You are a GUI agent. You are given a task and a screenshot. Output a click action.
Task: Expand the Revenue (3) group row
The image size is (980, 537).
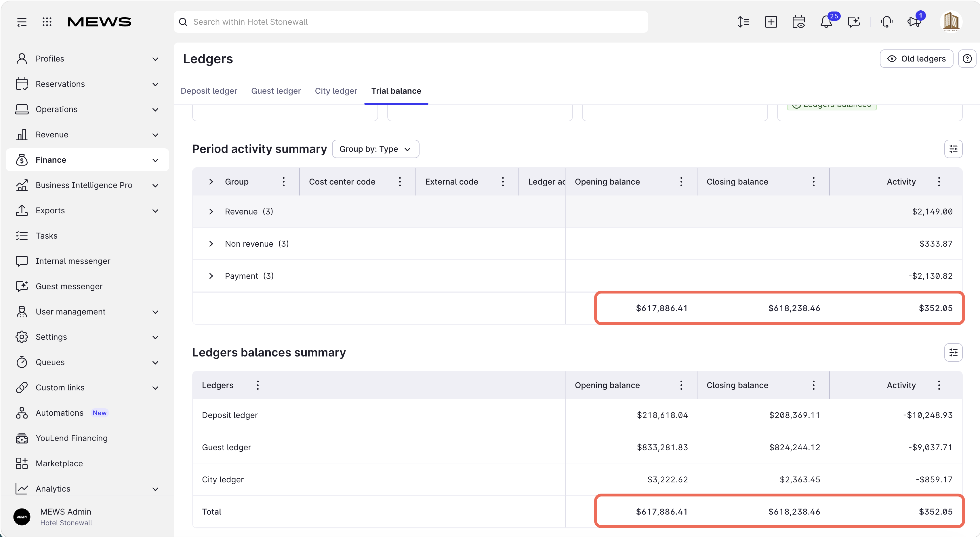[211, 211]
